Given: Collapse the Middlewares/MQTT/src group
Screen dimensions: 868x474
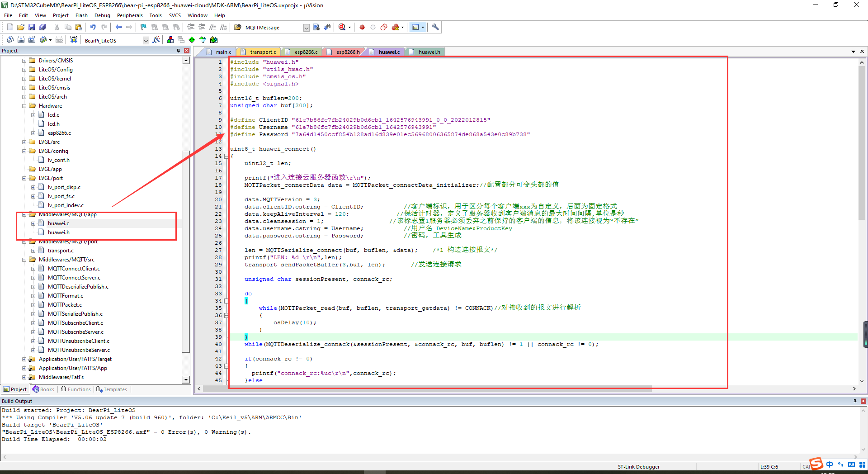Looking at the screenshot, I should [24, 260].
